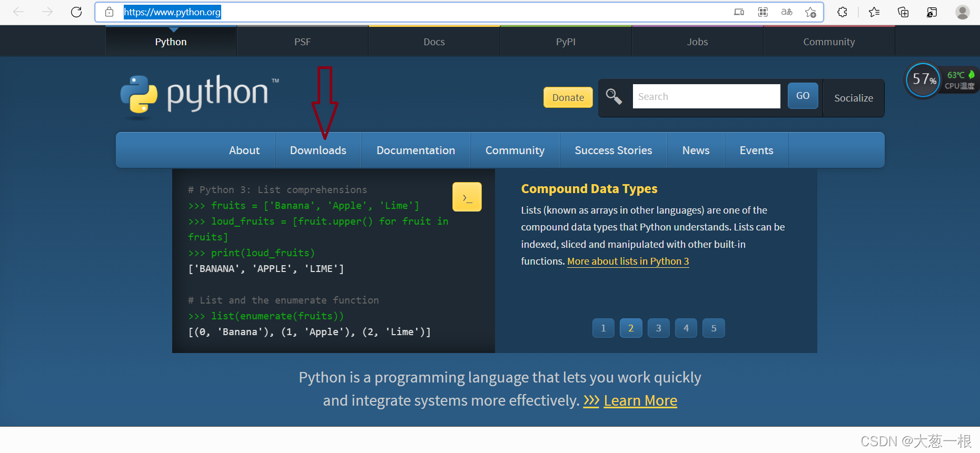Switch to the PSF top tab

[302, 41]
